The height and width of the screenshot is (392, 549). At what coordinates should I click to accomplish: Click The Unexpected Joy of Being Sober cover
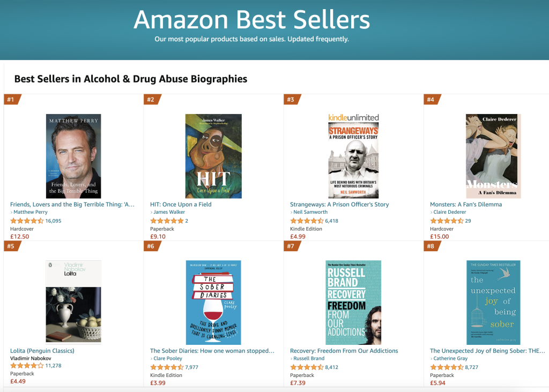click(x=493, y=302)
